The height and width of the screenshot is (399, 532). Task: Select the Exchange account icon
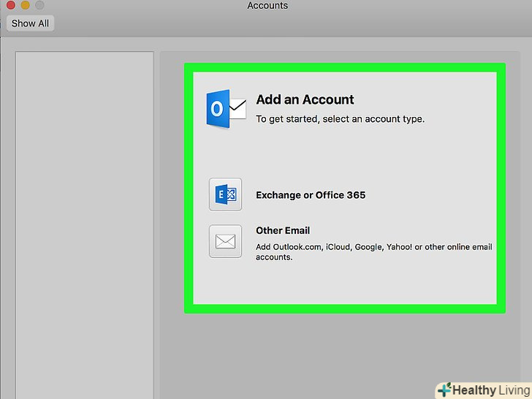click(x=225, y=194)
